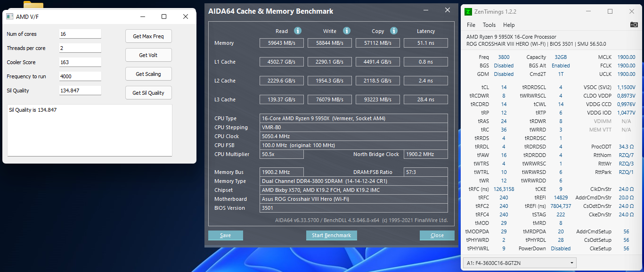Click Start Benchmark in AIDA64
The height and width of the screenshot is (272, 644).
point(332,235)
